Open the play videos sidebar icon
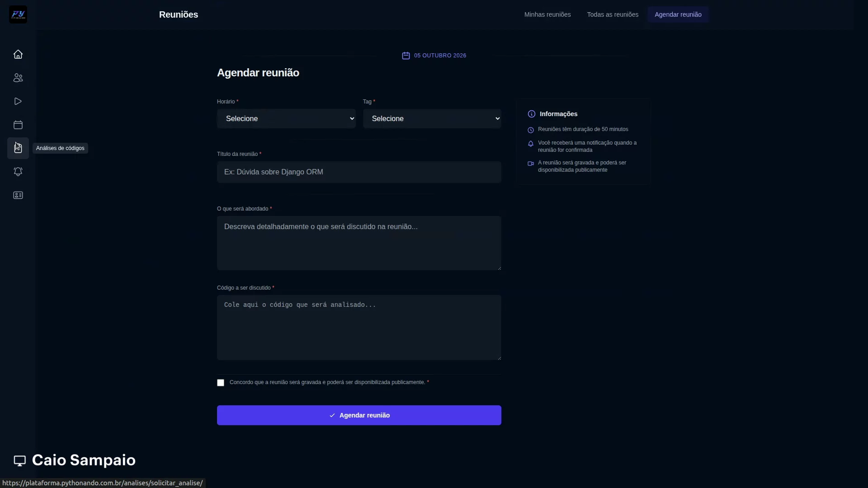Screen dimensions: 868x488 pyautogui.click(x=18, y=101)
